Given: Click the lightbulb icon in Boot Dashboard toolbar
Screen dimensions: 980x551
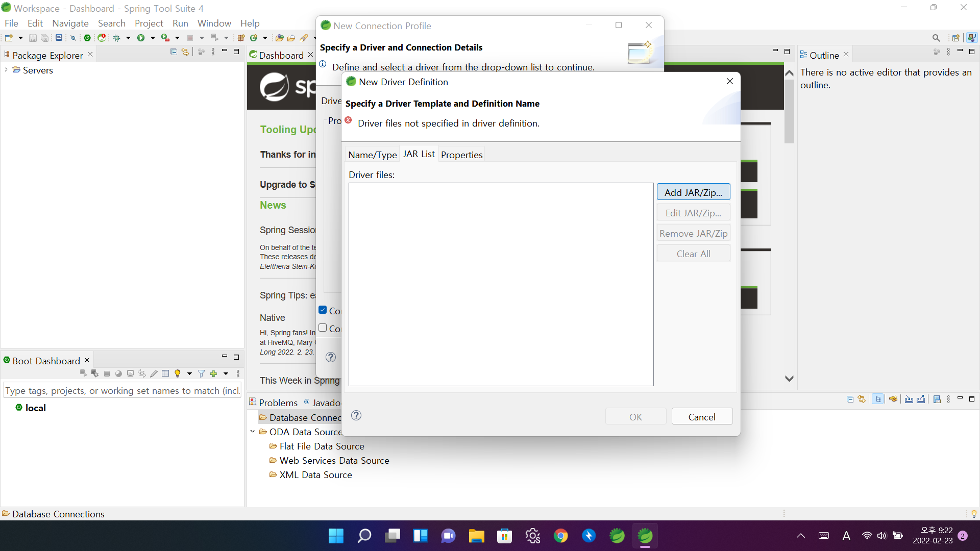Looking at the screenshot, I should [x=178, y=374].
